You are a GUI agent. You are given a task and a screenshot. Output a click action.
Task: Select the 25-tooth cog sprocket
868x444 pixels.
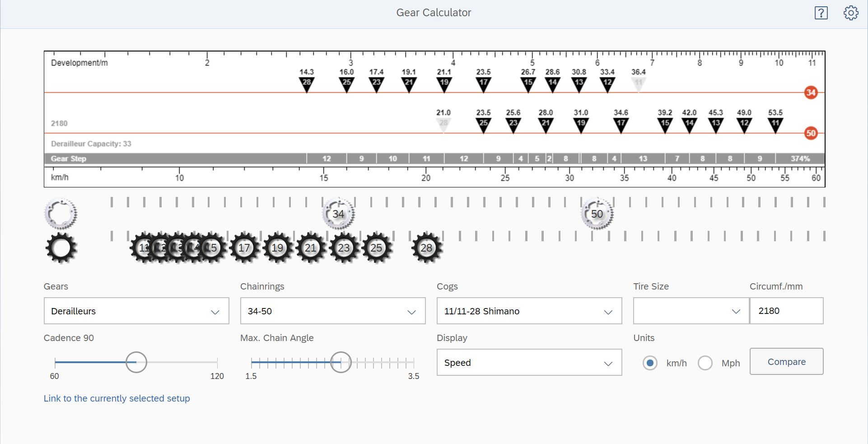click(376, 248)
